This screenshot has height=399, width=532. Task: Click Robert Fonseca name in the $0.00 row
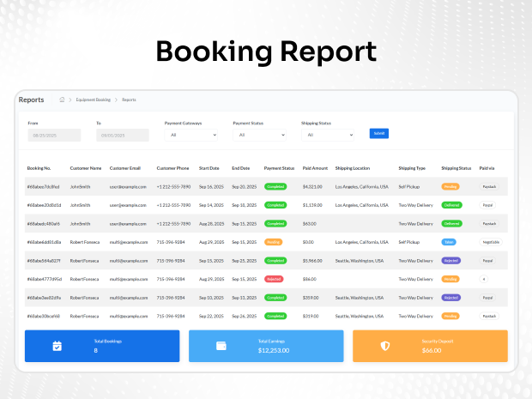[x=85, y=242]
